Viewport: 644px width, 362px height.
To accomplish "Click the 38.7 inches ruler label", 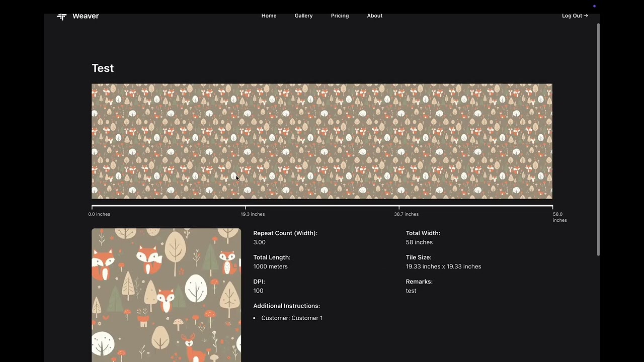I will tap(406, 214).
